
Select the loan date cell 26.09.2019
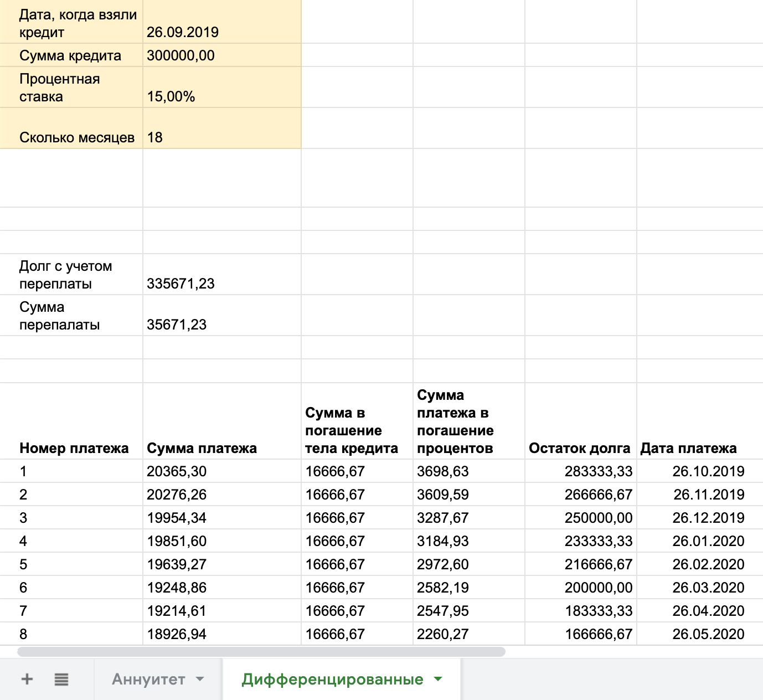pyautogui.click(x=222, y=22)
